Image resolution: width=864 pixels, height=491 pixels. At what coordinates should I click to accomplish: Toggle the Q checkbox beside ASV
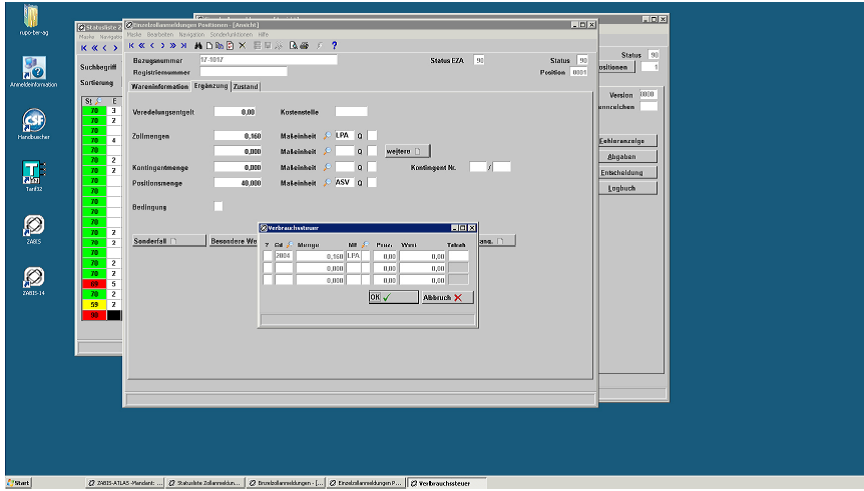(x=372, y=183)
